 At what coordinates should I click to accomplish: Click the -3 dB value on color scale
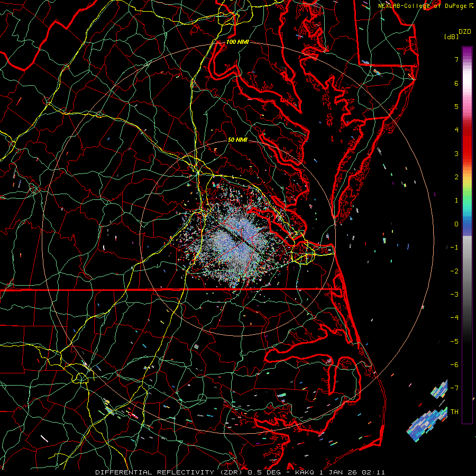point(454,295)
